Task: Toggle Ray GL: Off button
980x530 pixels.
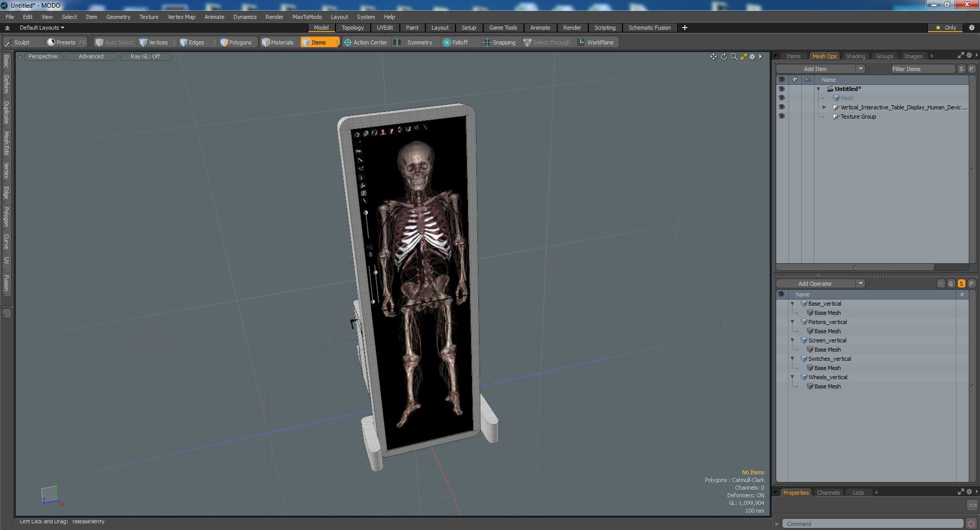Action: [x=145, y=57]
